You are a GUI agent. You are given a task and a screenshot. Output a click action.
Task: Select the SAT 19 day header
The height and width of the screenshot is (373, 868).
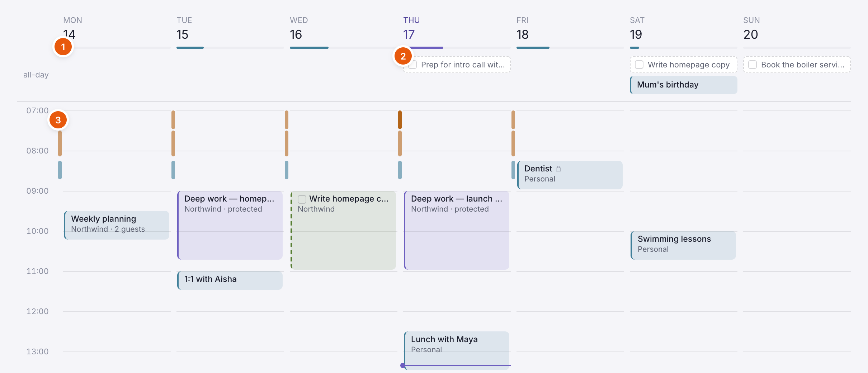pyautogui.click(x=637, y=28)
